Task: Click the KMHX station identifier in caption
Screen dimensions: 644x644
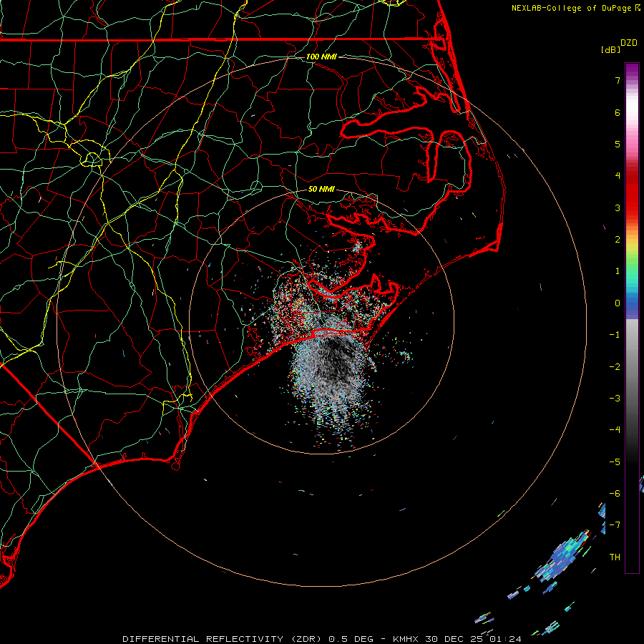Action: point(405,639)
